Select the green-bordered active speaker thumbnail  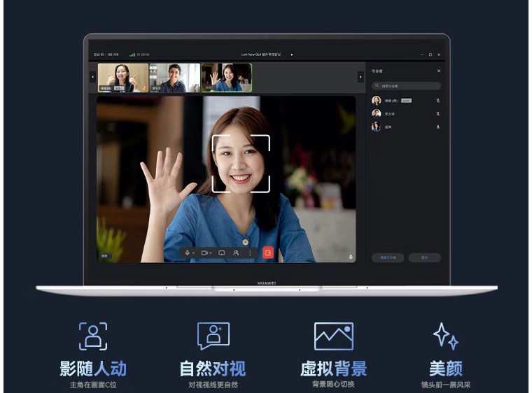tap(227, 78)
